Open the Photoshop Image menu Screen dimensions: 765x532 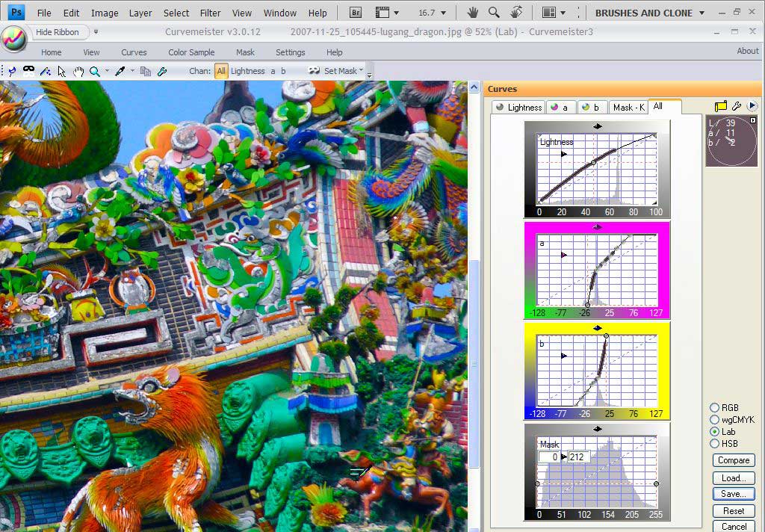(x=105, y=13)
